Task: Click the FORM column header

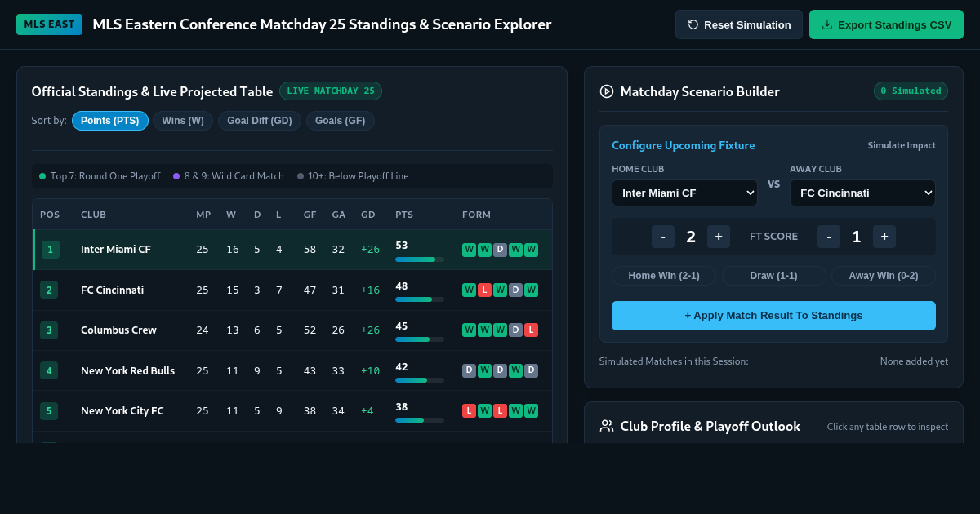Action: tap(477, 215)
